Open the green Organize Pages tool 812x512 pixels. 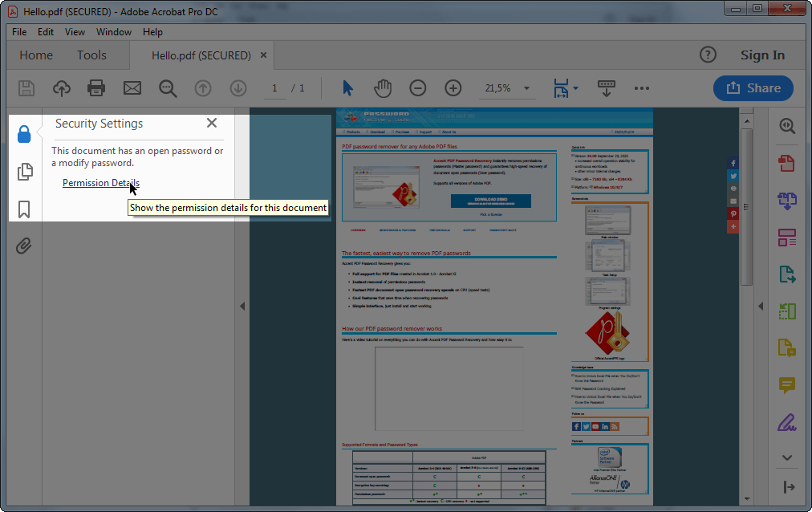click(787, 311)
